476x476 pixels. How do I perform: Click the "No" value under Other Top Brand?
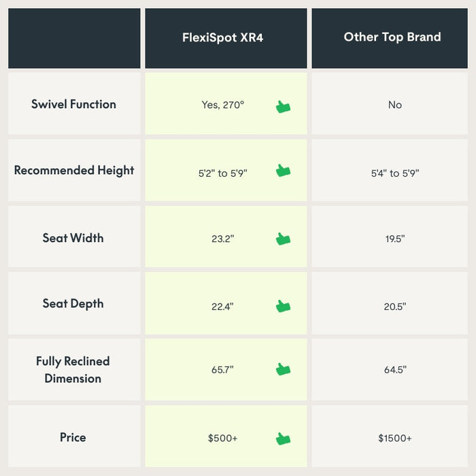(395, 105)
